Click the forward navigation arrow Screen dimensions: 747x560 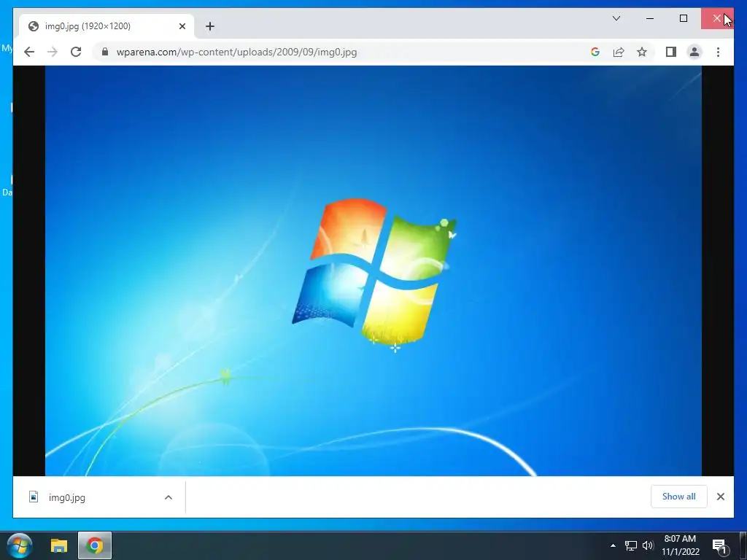(x=53, y=52)
